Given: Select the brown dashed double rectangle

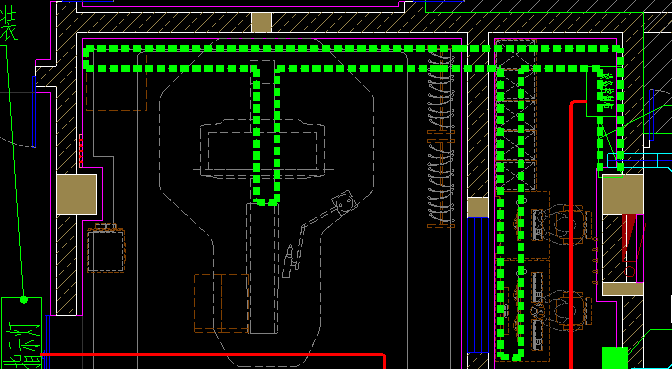Looking at the screenshot, I should click(x=221, y=303).
